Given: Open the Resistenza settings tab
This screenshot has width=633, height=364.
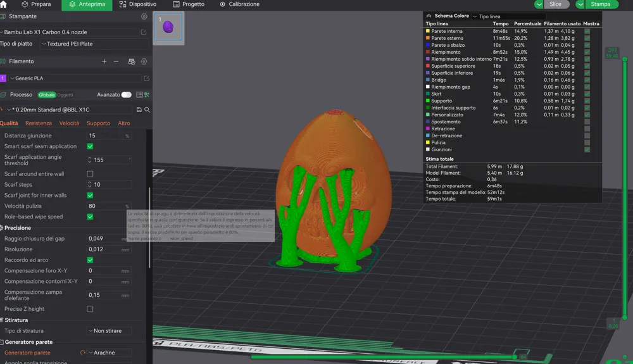Looking at the screenshot, I should click(39, 123).
